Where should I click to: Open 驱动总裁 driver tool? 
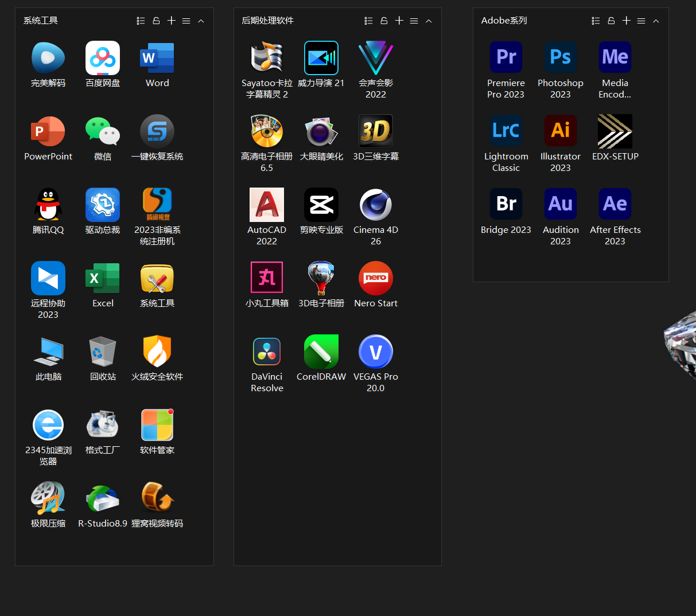click(103, 205)
